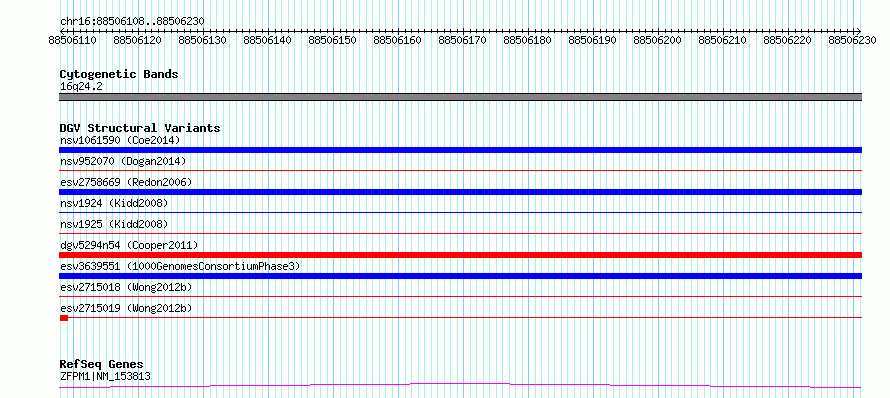Viewport: 890px width, 398px height.
Task: Click ruler tick label 88506210
Action: pos(723,41)
